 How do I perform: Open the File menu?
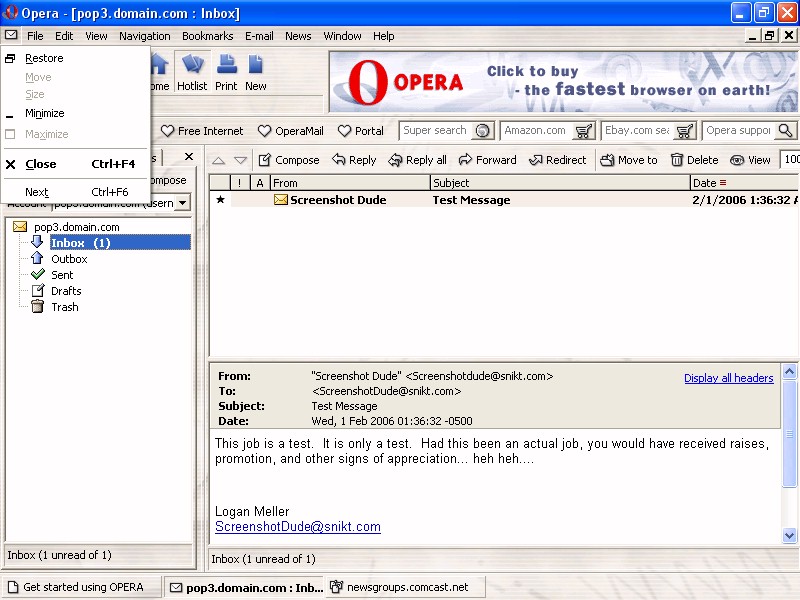click(x=35, y=36)
